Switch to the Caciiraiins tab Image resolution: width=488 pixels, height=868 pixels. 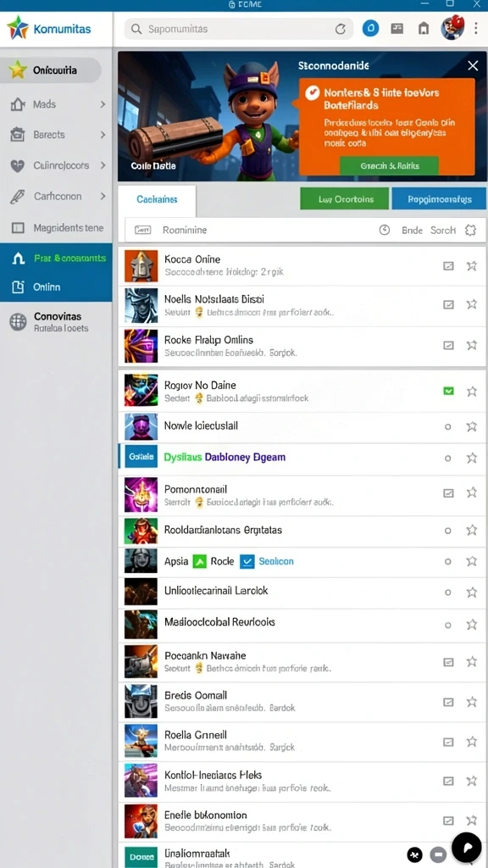coord(157,200)
